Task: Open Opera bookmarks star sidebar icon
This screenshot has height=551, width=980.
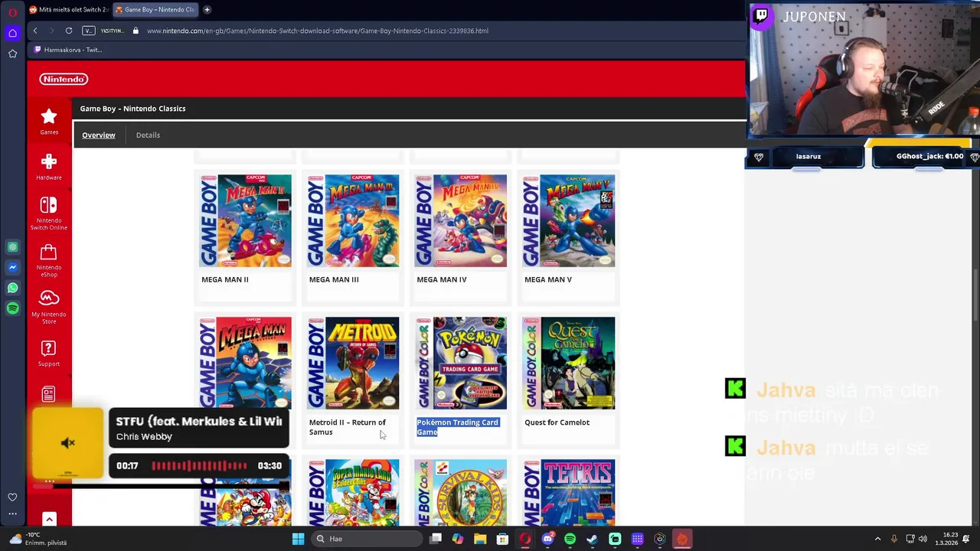Action: pyautogui.click(x=12, y=54)
